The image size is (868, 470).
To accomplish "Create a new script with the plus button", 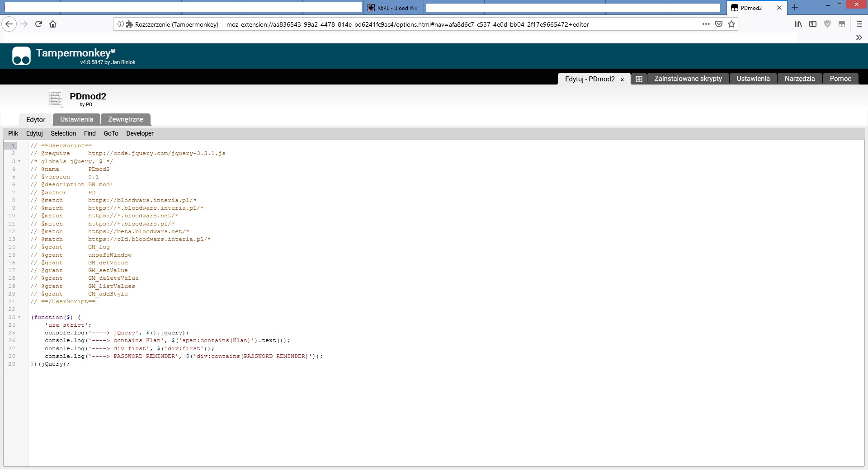I will click(x=639, y=78).
